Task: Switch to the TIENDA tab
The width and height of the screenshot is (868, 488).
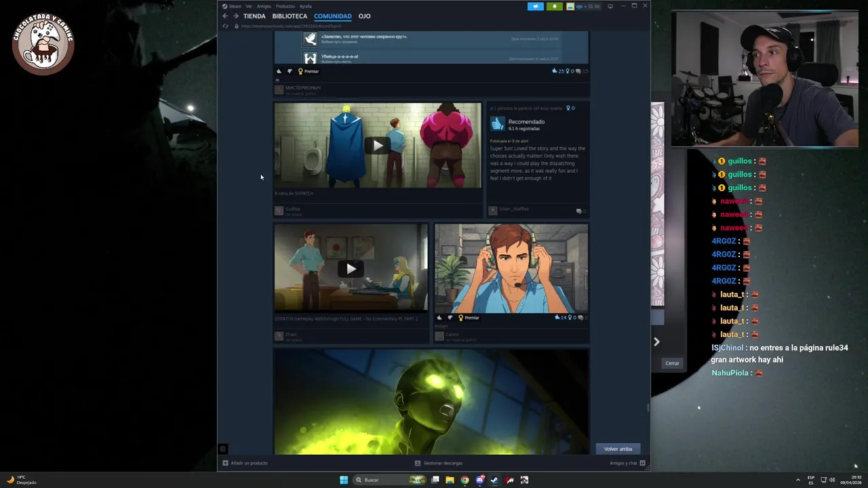Action: (x=254, y=16)
